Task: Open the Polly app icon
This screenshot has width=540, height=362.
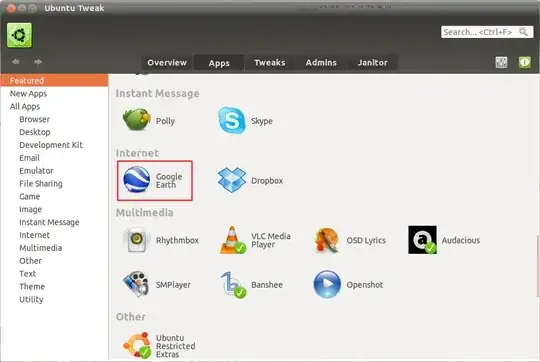Action: 137,120
